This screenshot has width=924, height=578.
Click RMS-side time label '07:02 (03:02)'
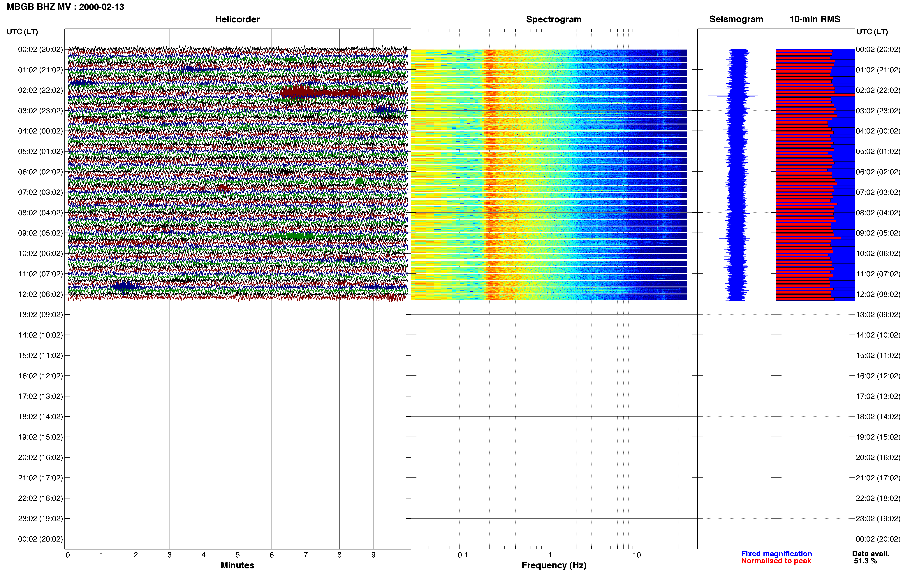878,192
